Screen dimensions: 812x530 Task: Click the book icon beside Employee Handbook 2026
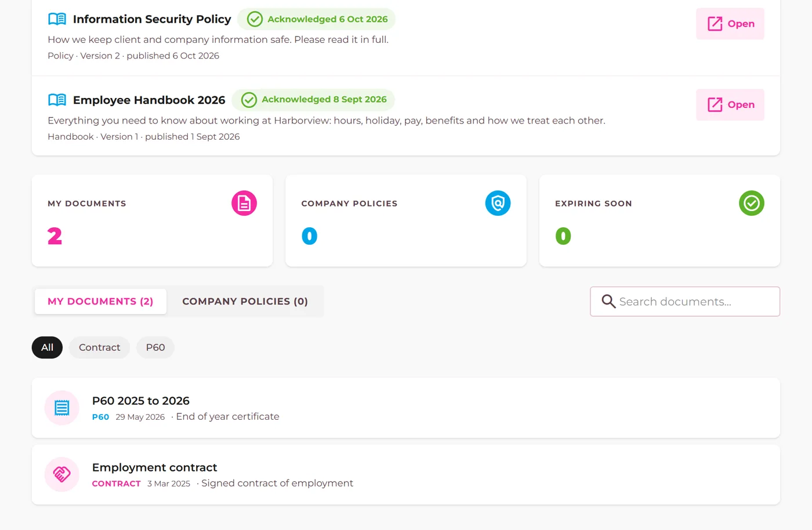[x=57, y=100]
